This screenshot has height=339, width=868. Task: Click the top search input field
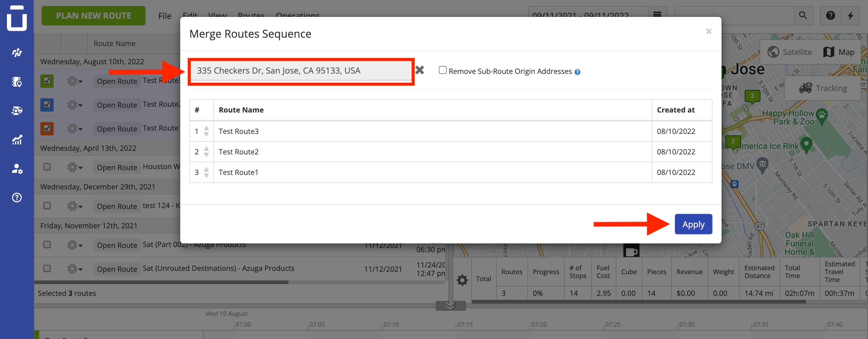click(x=734, y=15)
